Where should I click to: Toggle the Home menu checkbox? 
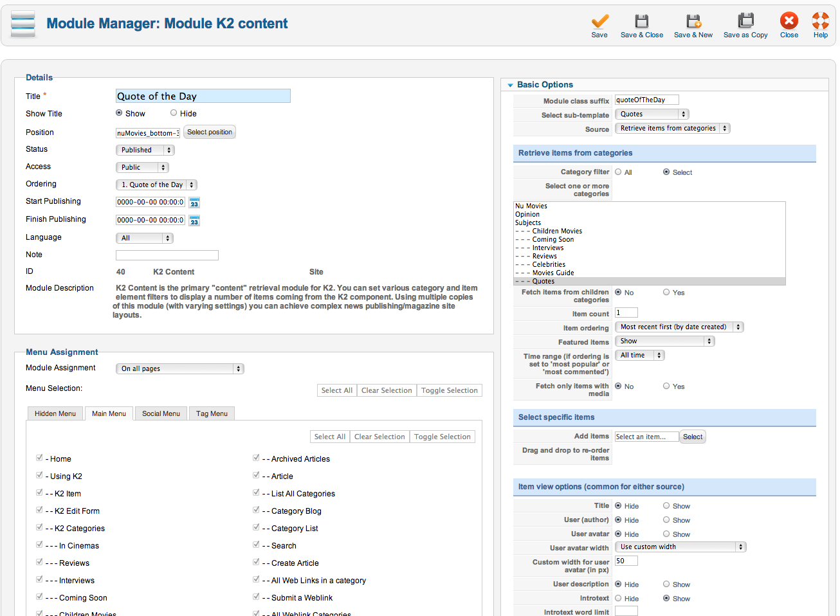[x=39, y=458]
